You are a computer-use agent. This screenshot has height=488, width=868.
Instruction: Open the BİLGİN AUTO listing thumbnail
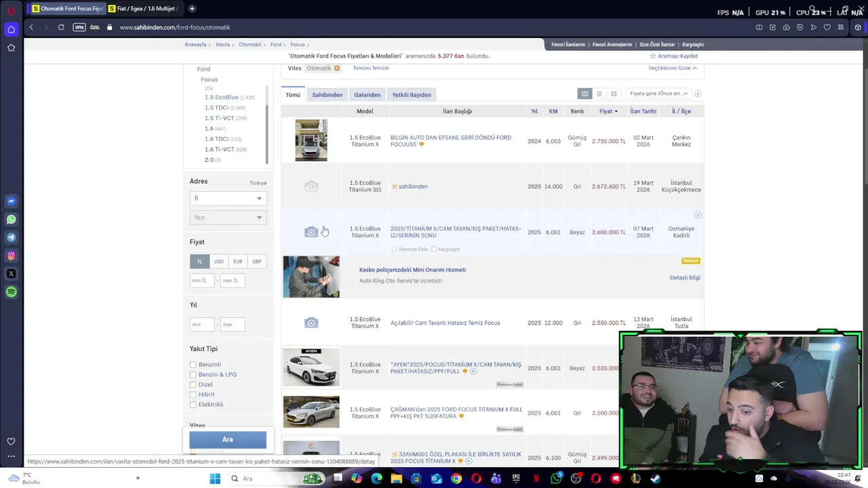(x=311, y=140)
